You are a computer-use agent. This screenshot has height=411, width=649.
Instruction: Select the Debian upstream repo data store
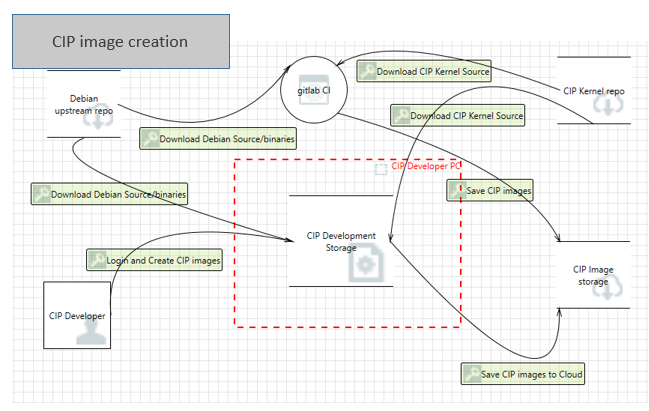pos(84,104)
